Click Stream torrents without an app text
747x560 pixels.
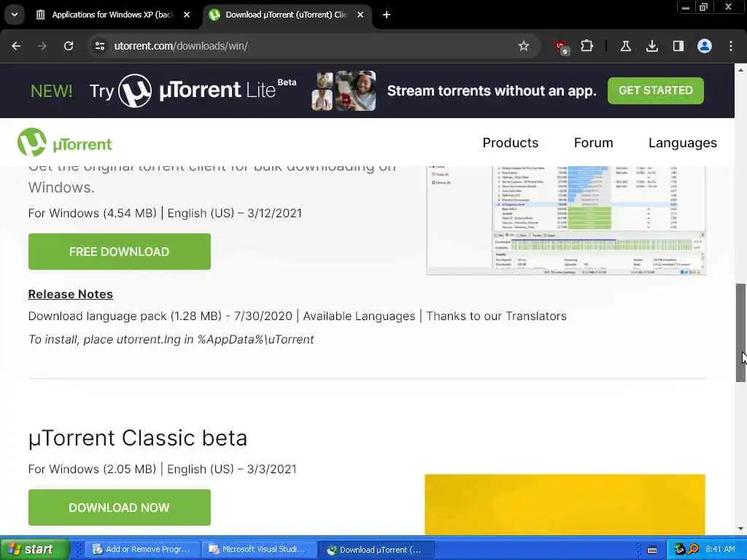(492, 90)
